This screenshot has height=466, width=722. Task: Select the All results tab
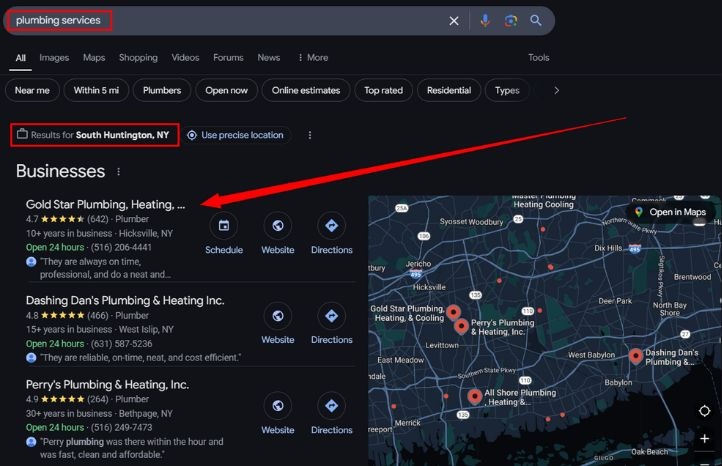tap(20, 58)
